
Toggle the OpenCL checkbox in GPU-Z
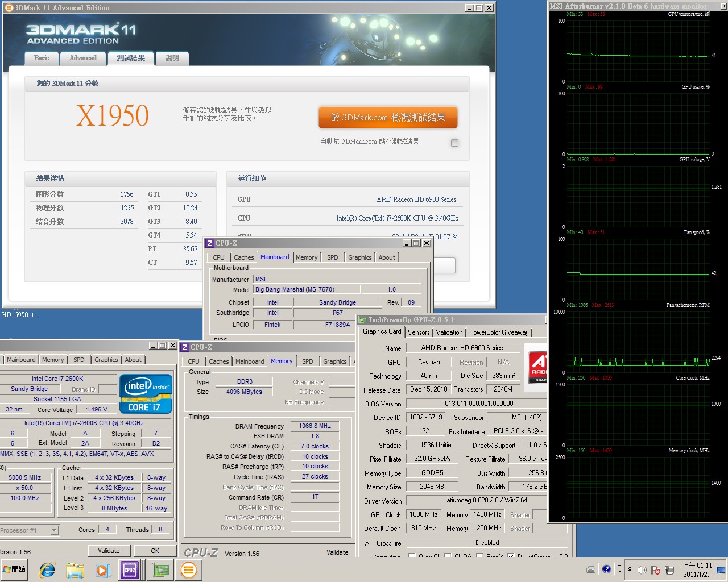pyautogui.click(x=411, y=556)
